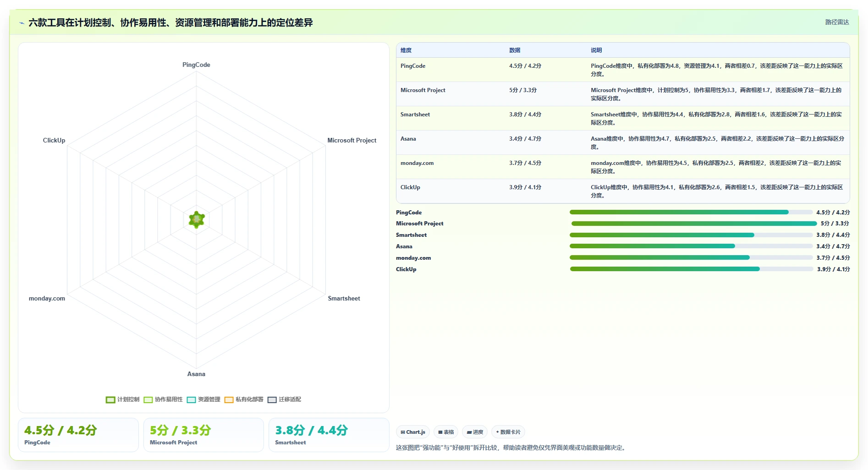
Task: Click the Smartsheet axis label on radar
Action: click(x=344, y=298)
